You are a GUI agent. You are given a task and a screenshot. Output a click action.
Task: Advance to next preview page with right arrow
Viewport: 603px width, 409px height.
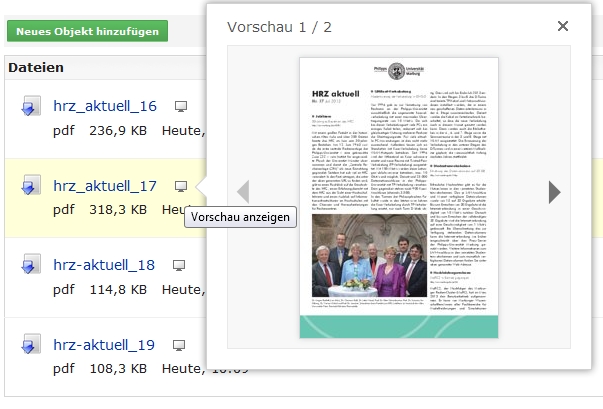[x=555, y=191]
